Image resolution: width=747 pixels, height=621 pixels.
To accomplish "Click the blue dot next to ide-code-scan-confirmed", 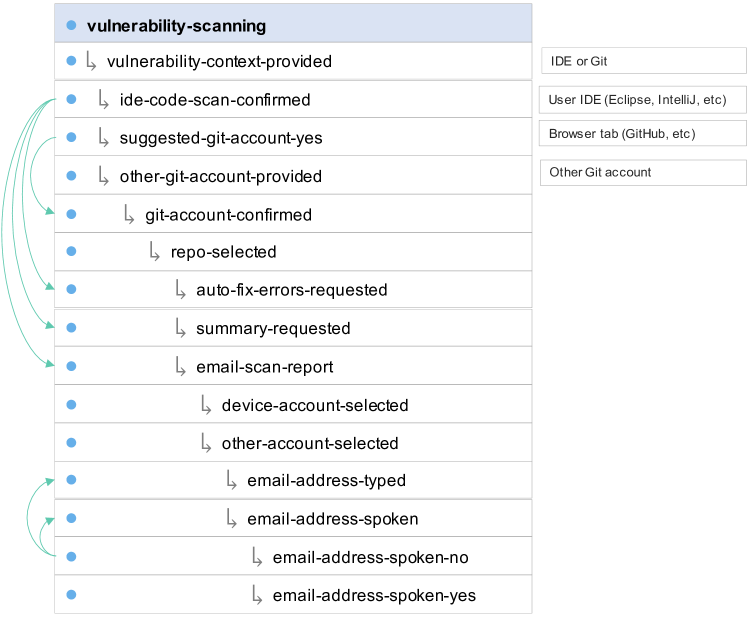I will (x=70, y=100).
